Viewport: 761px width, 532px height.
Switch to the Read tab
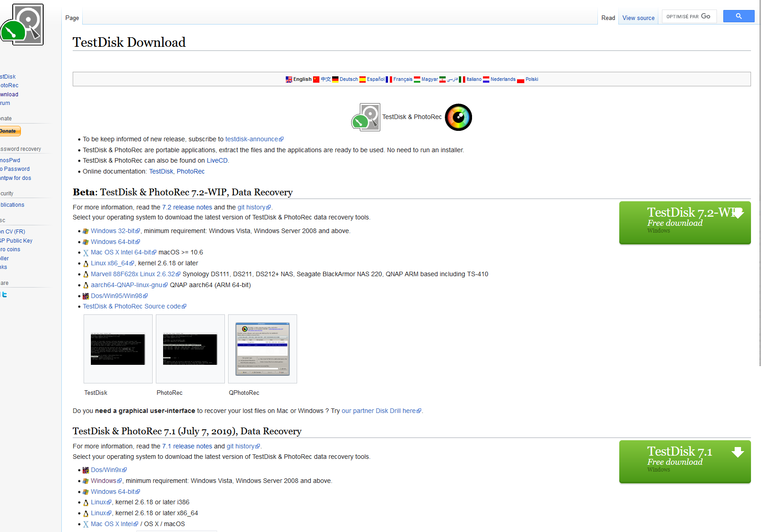[x=608, y=18]
